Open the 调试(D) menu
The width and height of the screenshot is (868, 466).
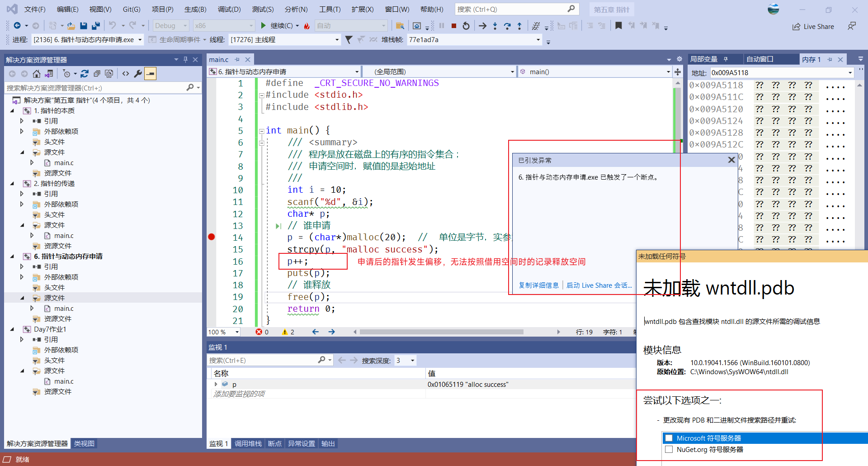click(x=229, y=9)
